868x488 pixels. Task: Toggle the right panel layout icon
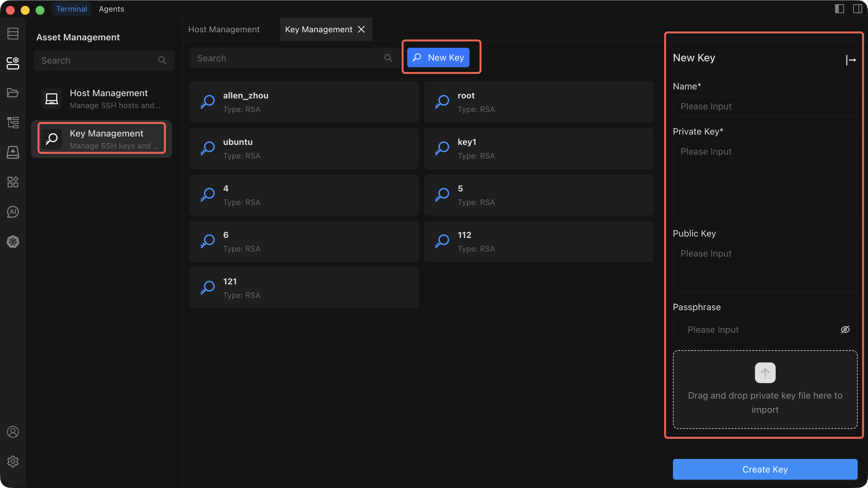tap(857, 9)
